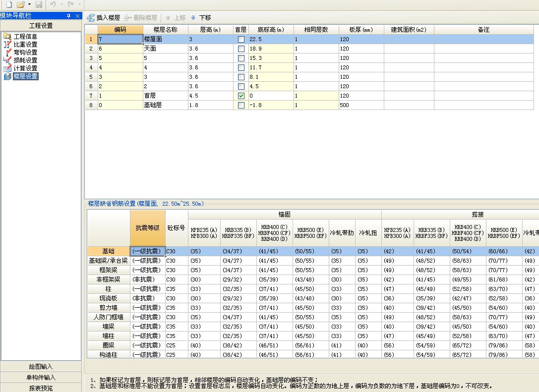
Task: Click the 建筑面积(m2) column header
Action: coord(409,30)
